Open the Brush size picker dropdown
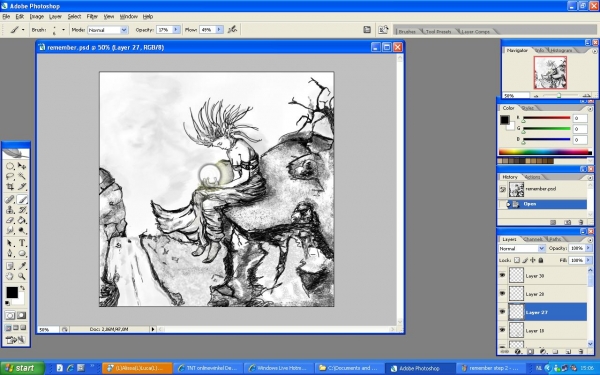 (63, 29)
